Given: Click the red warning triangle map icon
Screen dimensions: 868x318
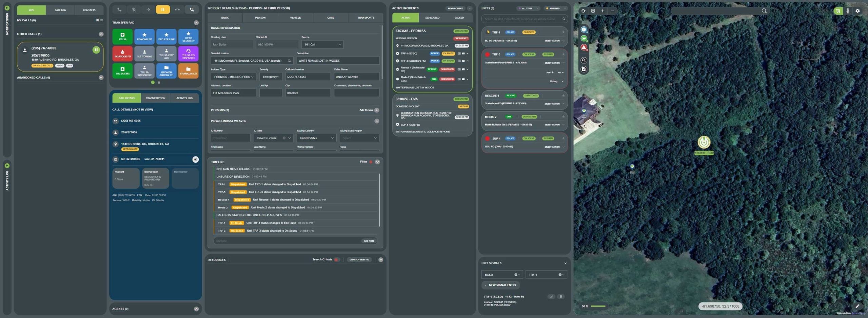Looking at the screenshot, I should coord(584,47).
